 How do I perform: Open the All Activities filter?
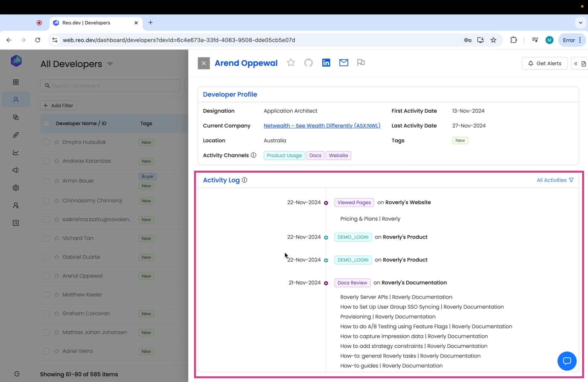pyautogui.click(x=555, y=180)
